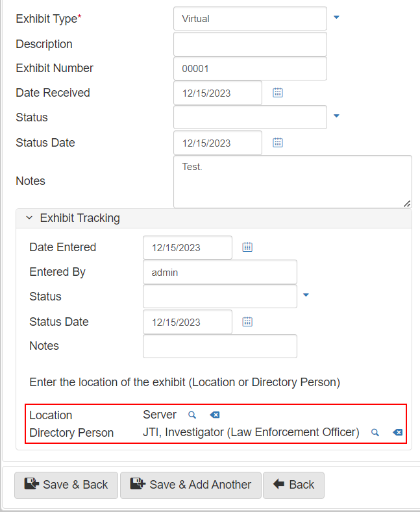Clear the Server location value

coord(215,415)
